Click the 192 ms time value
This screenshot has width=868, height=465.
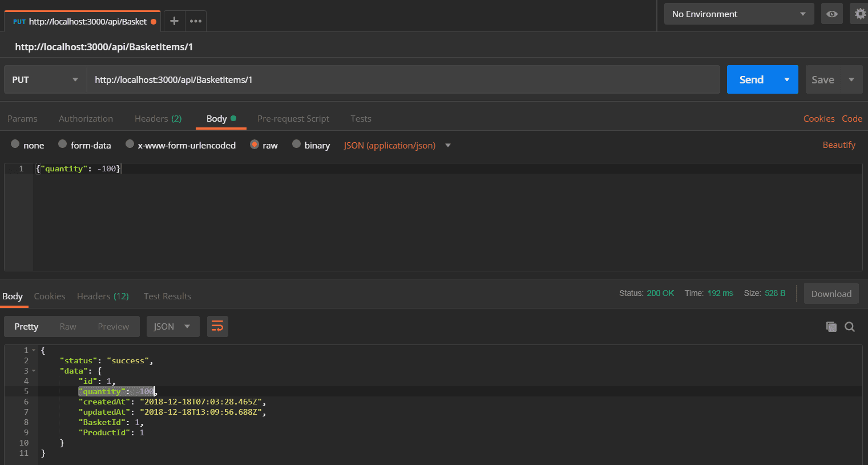coord(720,293)
